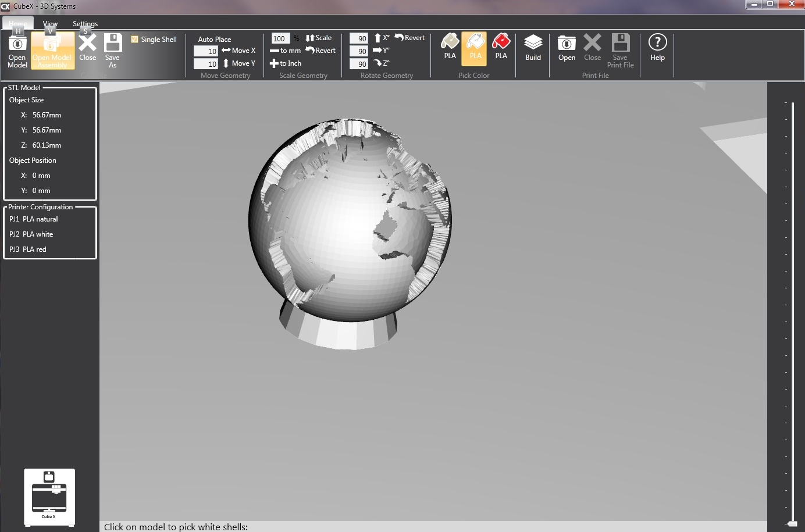The image size is (805, 532).
Task: Edit the Y rotation angle field
Action: 359,51
